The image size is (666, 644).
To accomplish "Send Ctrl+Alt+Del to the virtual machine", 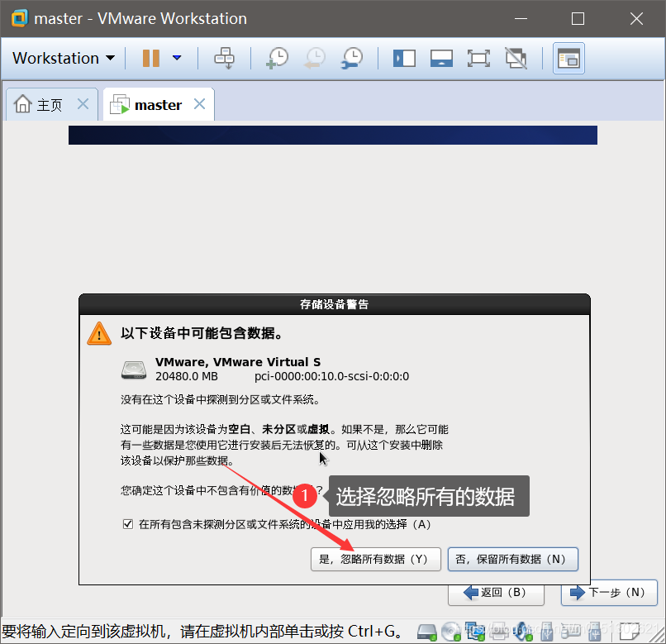I will [224, 58].
